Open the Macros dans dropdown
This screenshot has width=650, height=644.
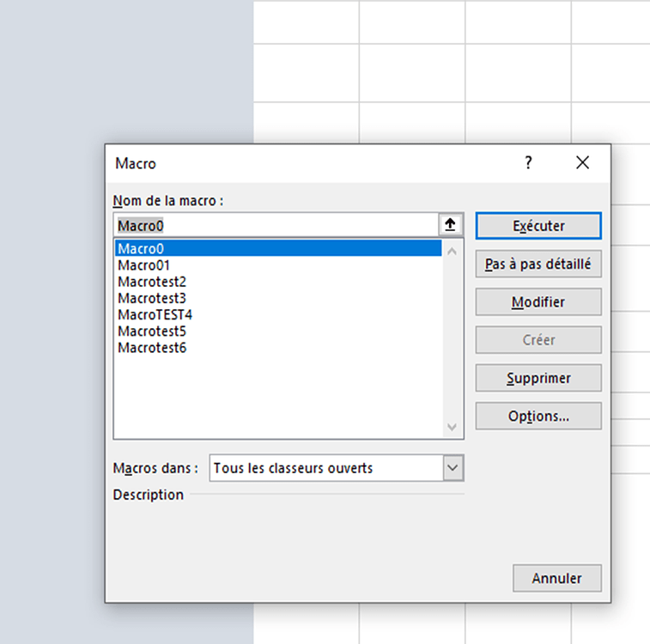point(453,468)
